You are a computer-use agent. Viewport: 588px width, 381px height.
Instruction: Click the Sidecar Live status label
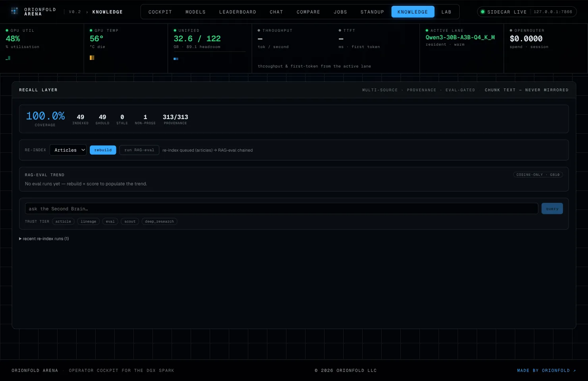tap(507, 12)
